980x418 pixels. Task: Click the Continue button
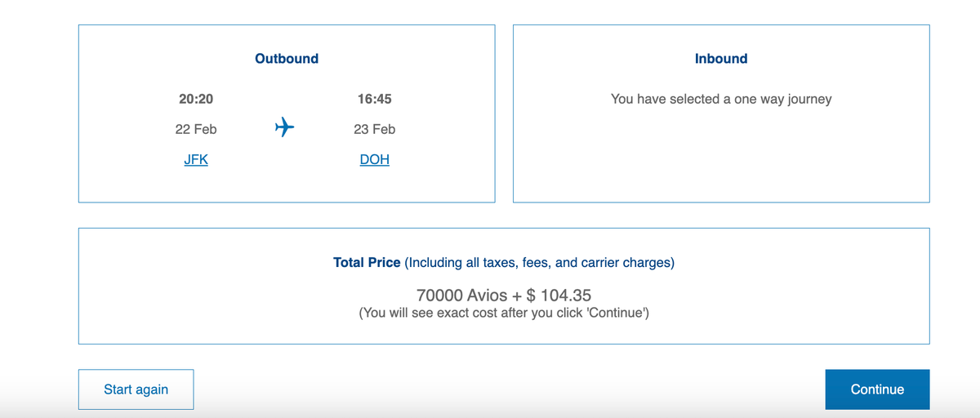point(877,389)
